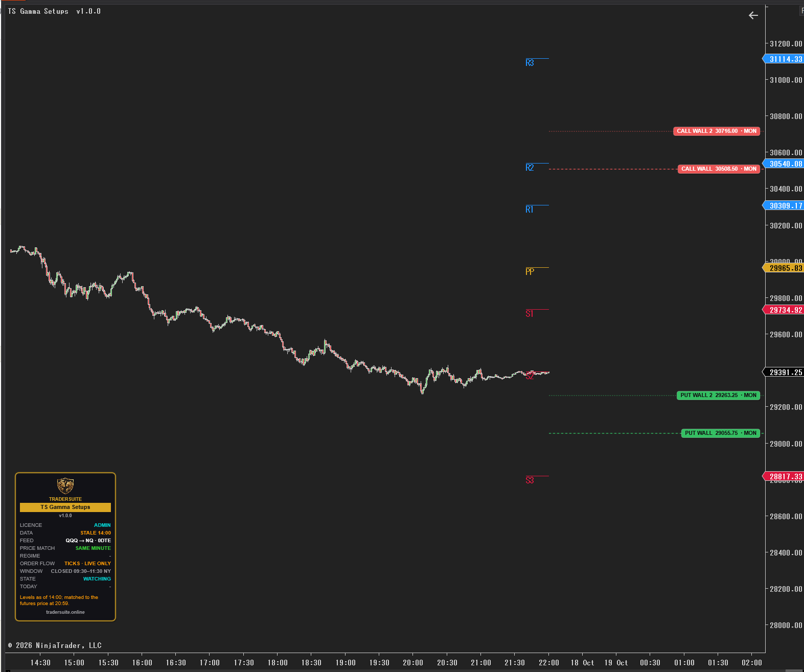
Task: Click the 28000.00 price scale label
Action: 786,625
